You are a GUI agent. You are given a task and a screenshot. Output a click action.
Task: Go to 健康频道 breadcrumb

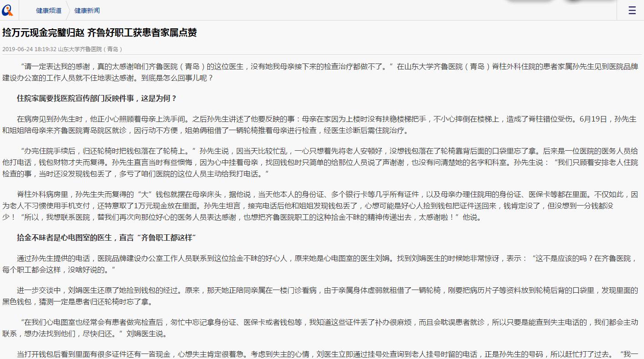(x=49, y=11)
